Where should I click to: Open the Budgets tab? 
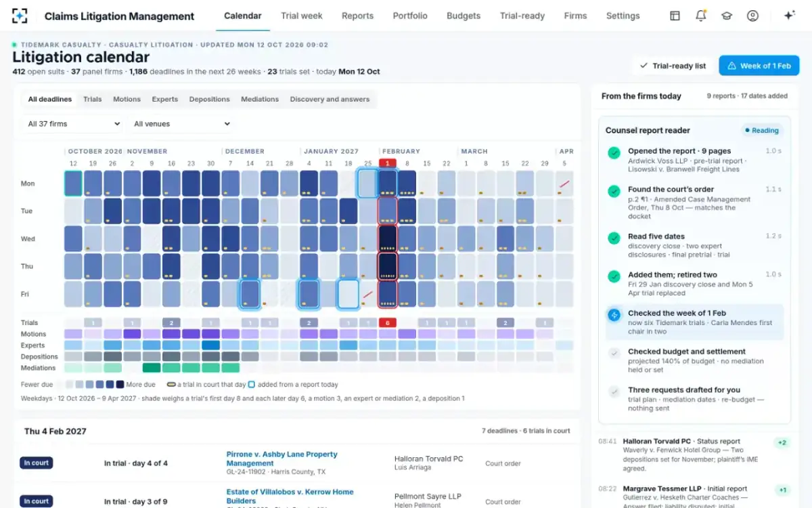point(464,16)
